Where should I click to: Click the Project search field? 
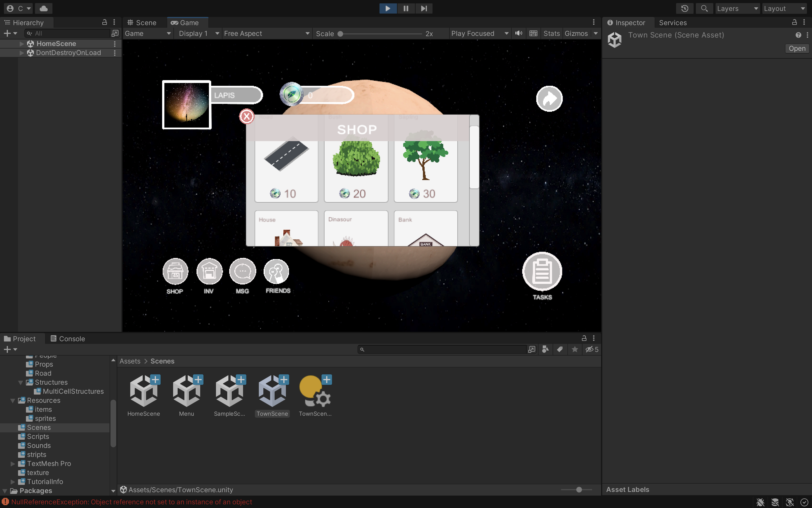[x=443, y=349]
